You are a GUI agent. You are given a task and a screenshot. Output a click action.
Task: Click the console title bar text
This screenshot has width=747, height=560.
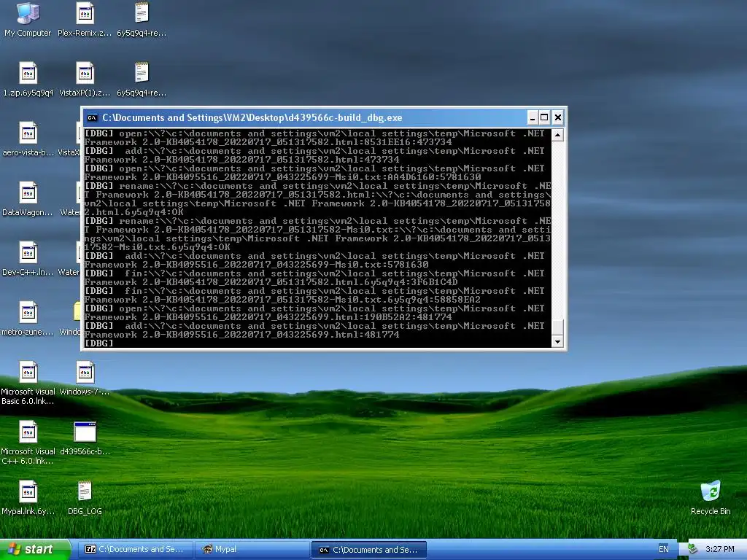pos(252,117)
